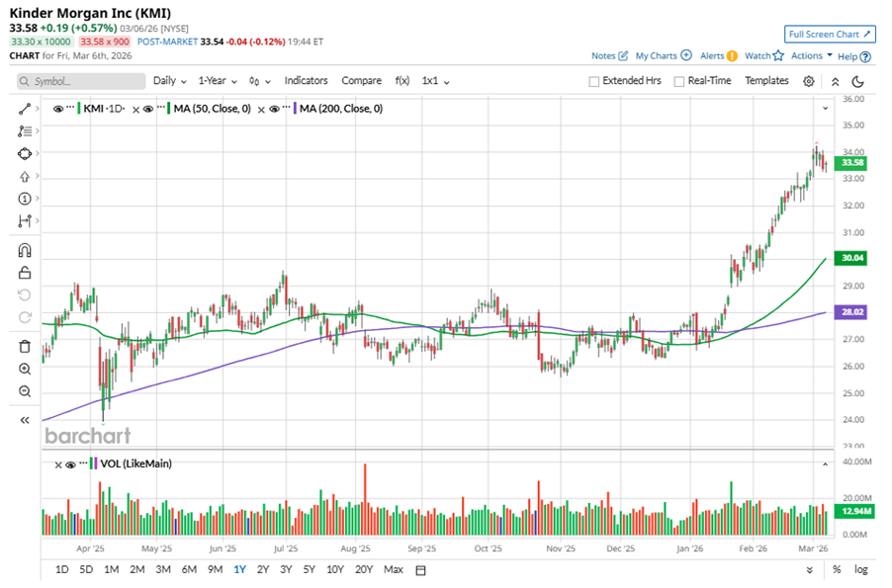Zoom out with the minus magnifier

25,391
